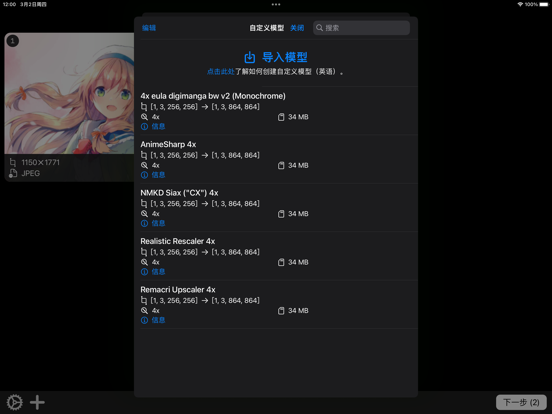Image resolution: width=552 pixels, height=414 pixels.
Task: Select the anime girl image thumbnail
Action: 69,94
